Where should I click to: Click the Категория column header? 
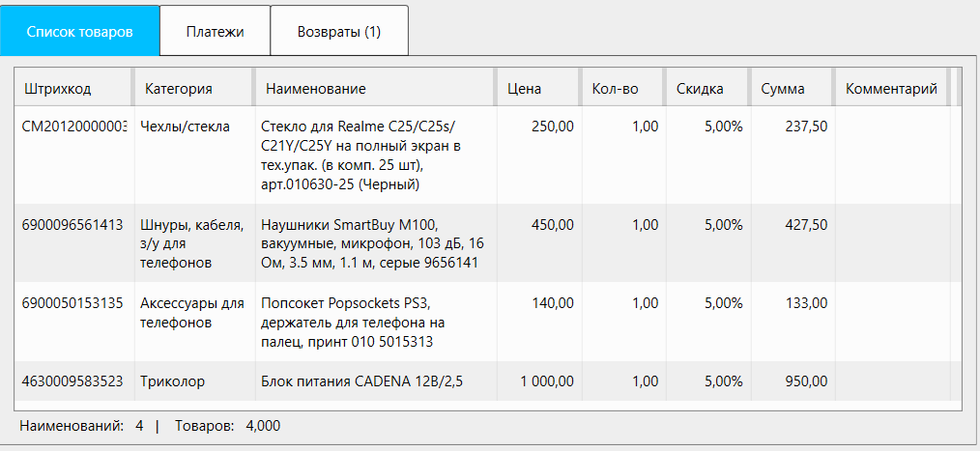click(179, 89)
